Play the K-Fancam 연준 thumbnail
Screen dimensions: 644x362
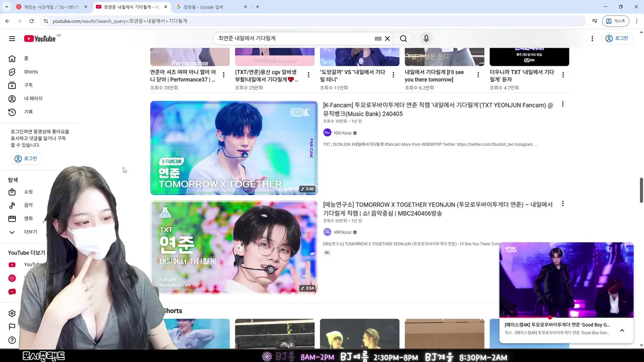click(234, 148)
